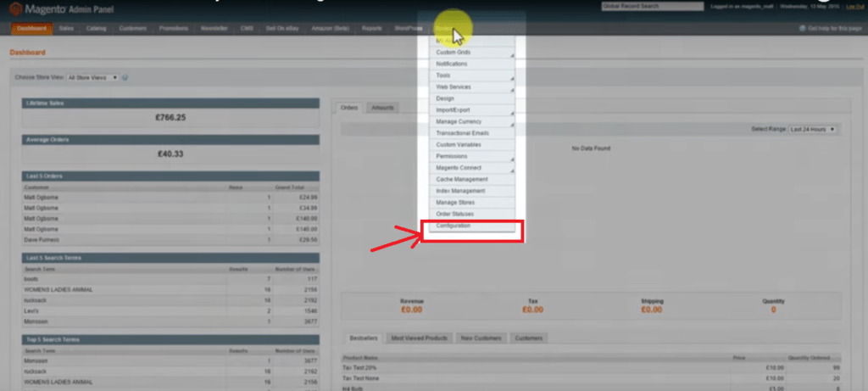This screenshot has height=391, width=868.
Task: Open the Dashboard menu in the nav bar
Action: [31, 28]
